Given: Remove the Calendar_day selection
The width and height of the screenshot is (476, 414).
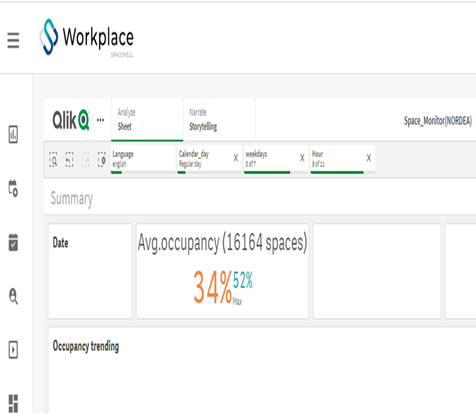Looking at the screenshot, I should click(x=236, y=158).
